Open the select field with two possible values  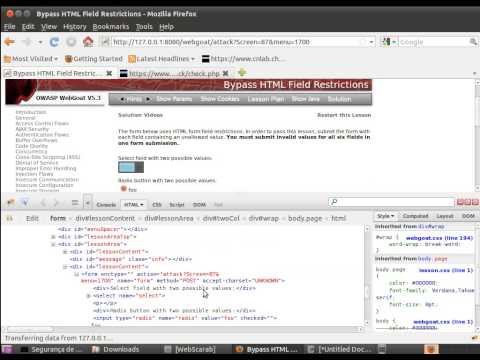coord(131,167)
